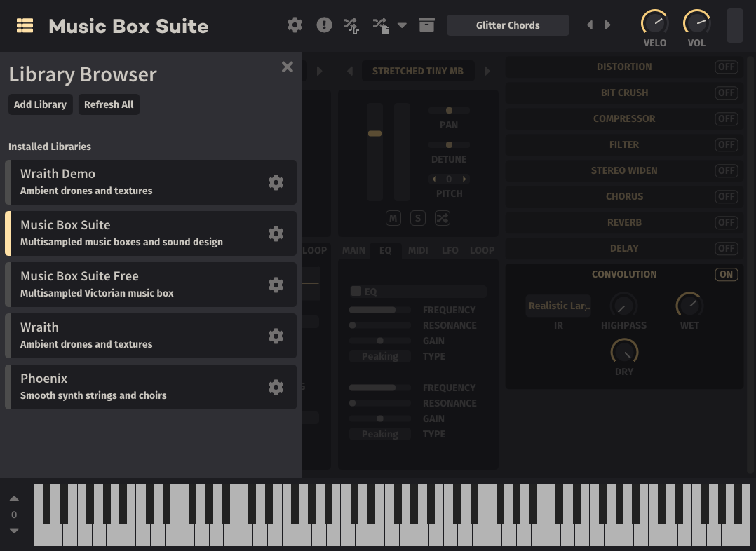The height and width of the screenshot is (551, 756).
Task: Click the DETUNE slider
Action: (x=449, y=144)
